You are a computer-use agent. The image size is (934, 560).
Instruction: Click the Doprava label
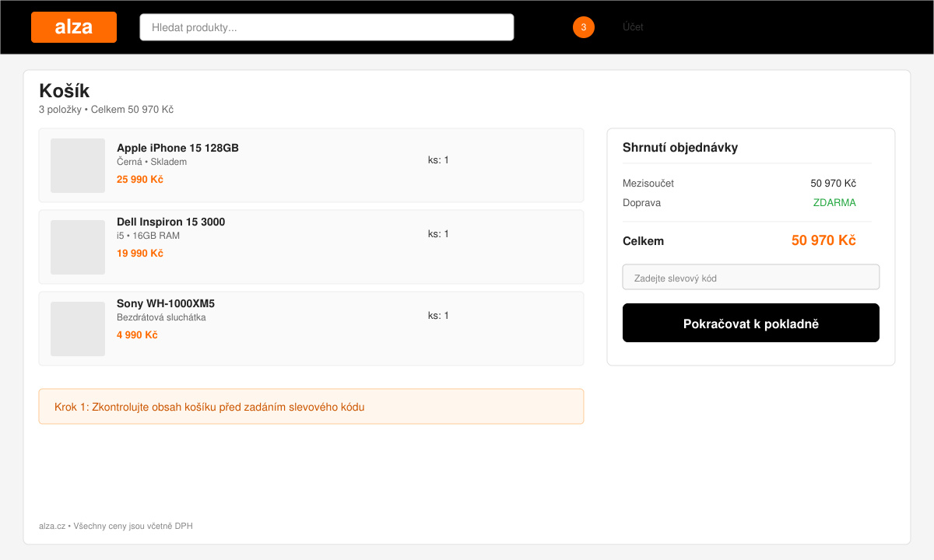click(x=642, y=203)
